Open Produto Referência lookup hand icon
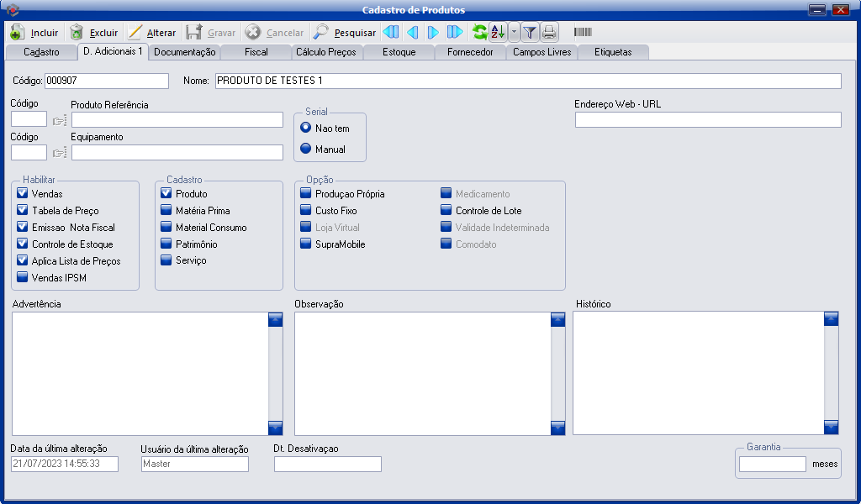Image resolution: width=861 pixels, height=504 pixels. point(59,120)
